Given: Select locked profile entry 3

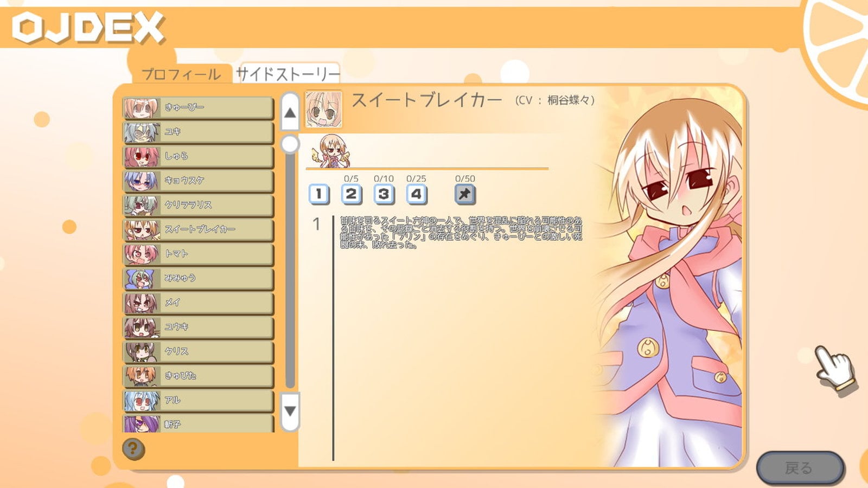Looking at the screenshot, I should 384,194.
